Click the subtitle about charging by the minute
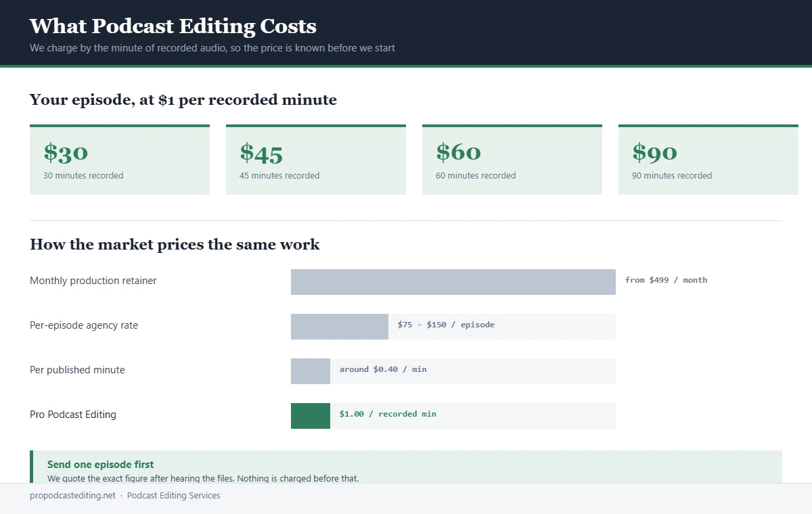This screenshot has width=812, height=514. coord(212,48)
